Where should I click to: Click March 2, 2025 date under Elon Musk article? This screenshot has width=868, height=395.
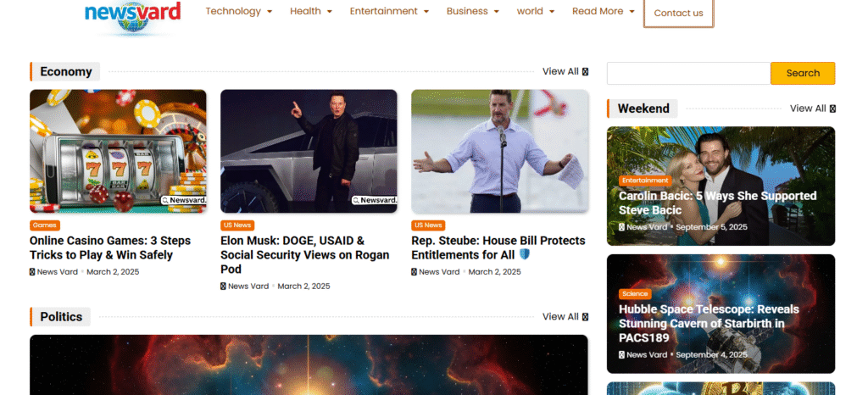304,286
